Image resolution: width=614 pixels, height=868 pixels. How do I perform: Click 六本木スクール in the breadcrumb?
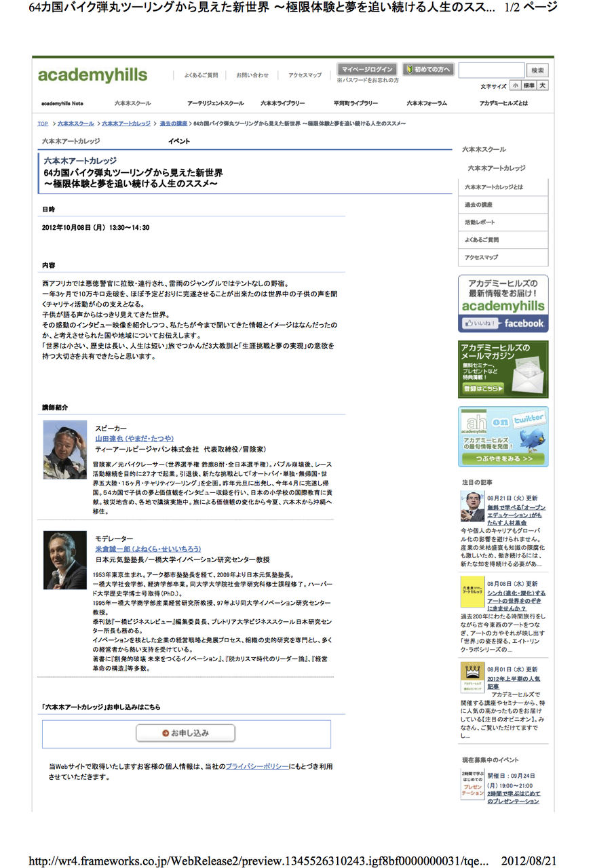click(75, 124)
